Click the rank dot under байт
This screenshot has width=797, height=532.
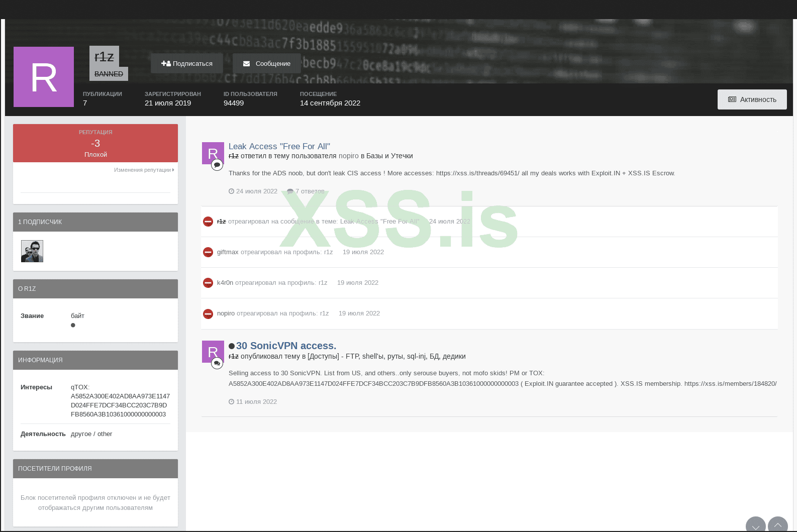click(x=73, y=325)
